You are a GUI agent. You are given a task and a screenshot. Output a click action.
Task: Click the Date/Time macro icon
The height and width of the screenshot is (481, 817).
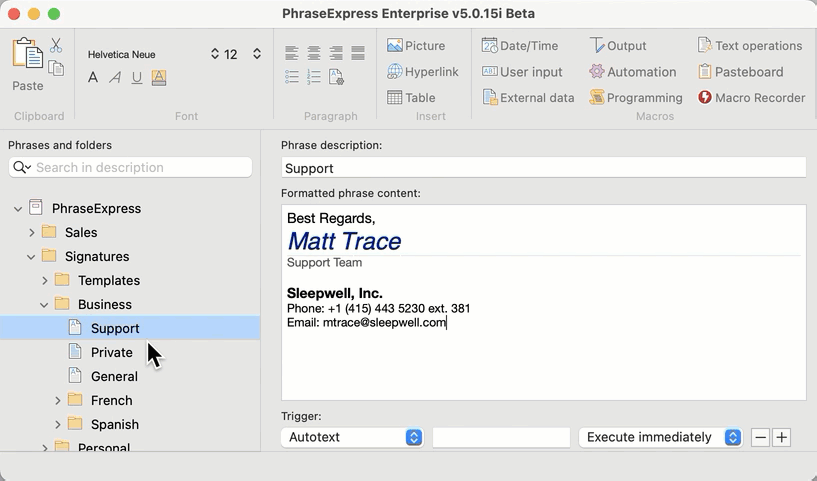(520, 46)
